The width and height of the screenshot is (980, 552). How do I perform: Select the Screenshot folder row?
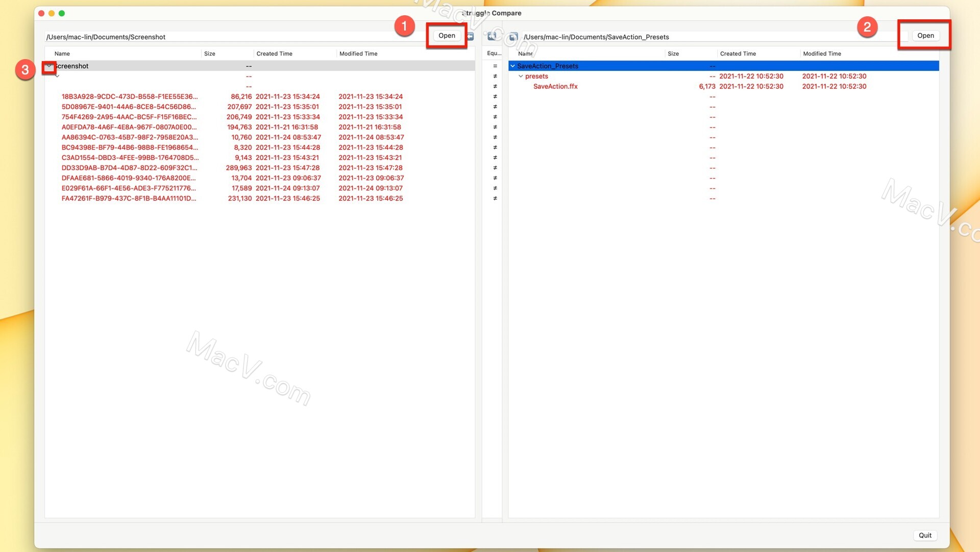coord(260,66)
